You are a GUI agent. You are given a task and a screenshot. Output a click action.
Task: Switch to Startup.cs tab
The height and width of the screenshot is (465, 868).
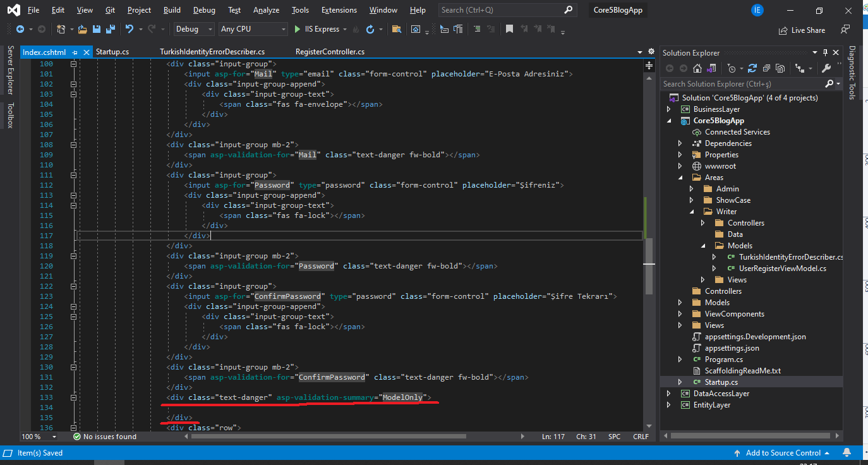click(x=112, y=52)
